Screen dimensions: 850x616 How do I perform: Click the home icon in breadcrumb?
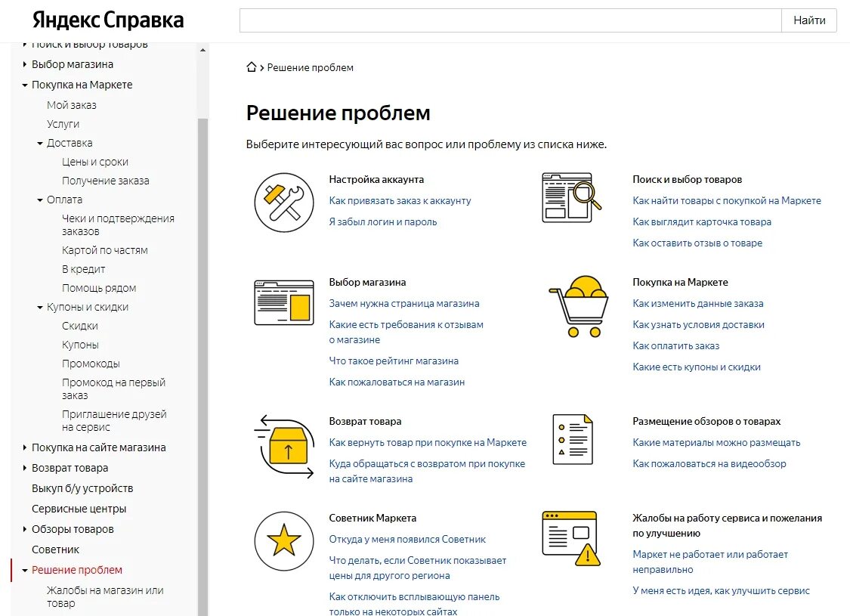point(251,67)
